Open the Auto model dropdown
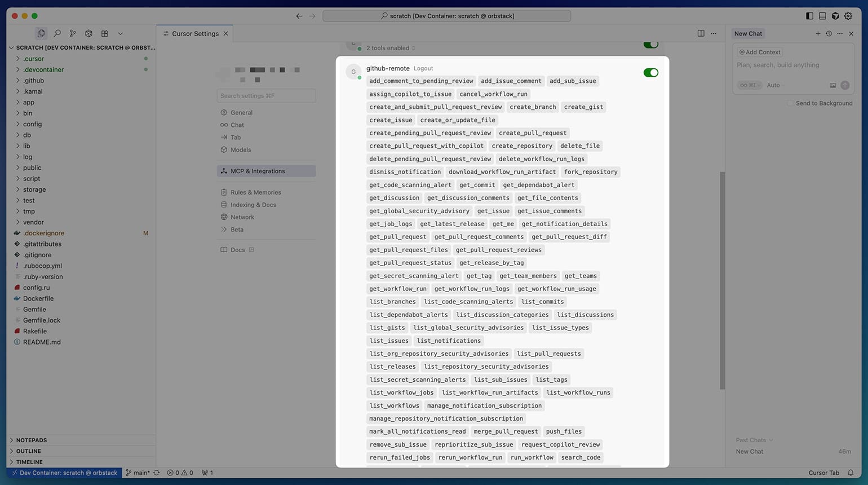 (775, 85)
